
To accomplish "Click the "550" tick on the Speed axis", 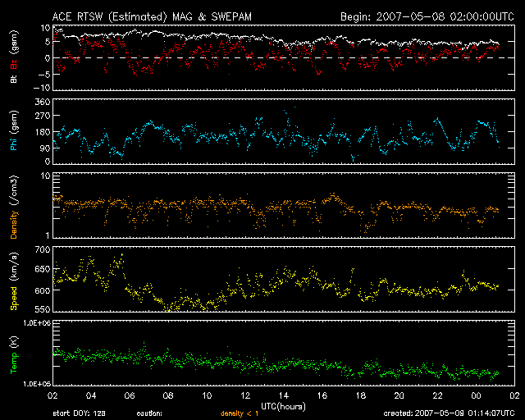I will click(43, 309).
